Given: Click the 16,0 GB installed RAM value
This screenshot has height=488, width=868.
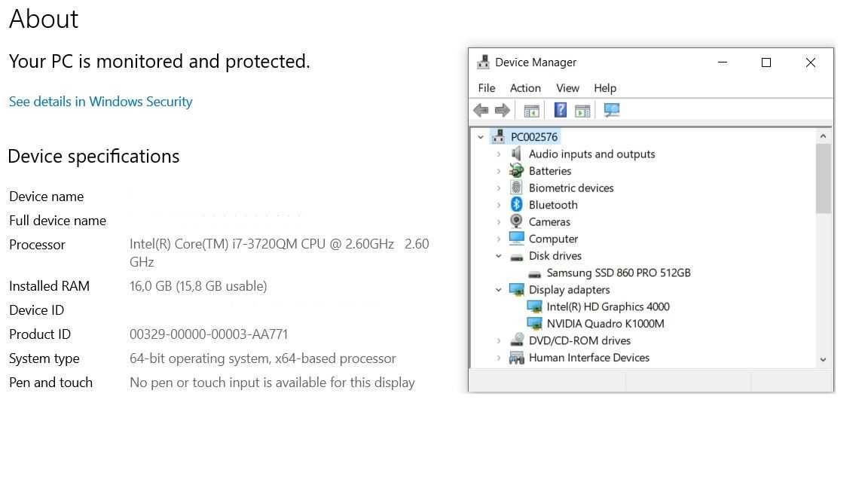Looking at the screenshot, I should tap(198, 286).
